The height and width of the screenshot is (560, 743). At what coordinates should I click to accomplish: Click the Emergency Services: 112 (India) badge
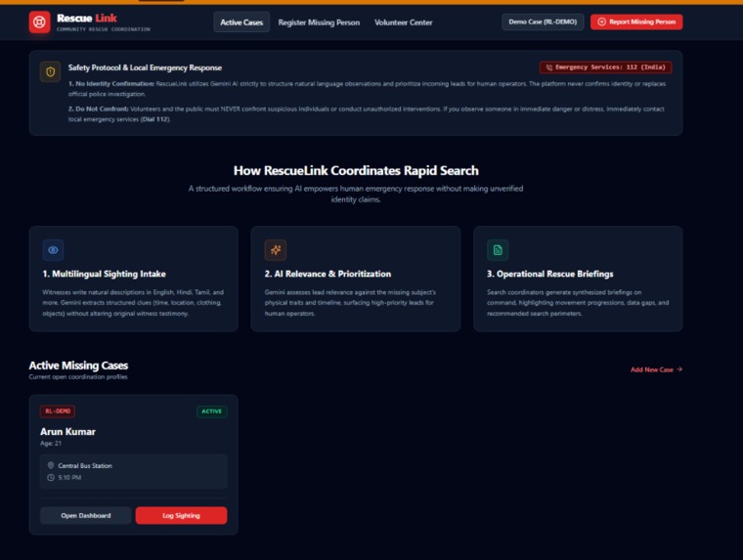[605, 67]
